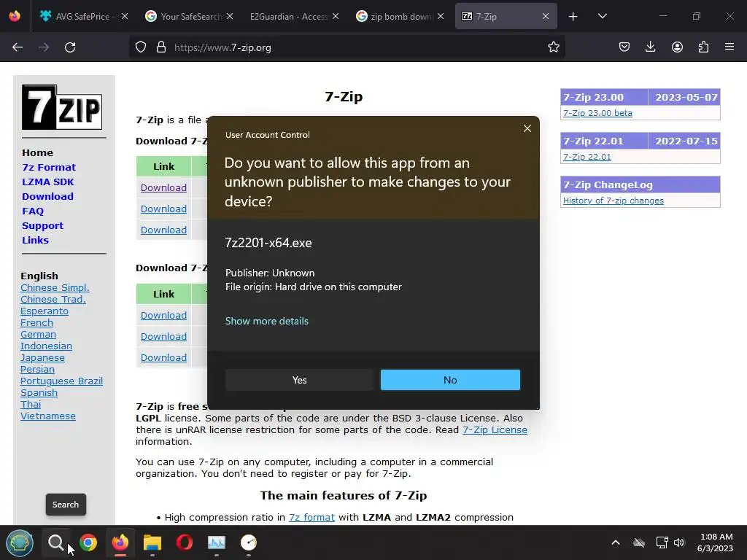Viewport: 747px width, 560px height.
Task: Open Save to Pocket icon
Action: coord(624,47)
